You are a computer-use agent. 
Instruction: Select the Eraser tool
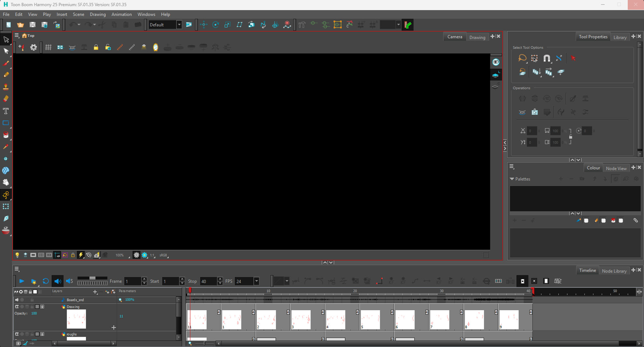click(6, 99)
